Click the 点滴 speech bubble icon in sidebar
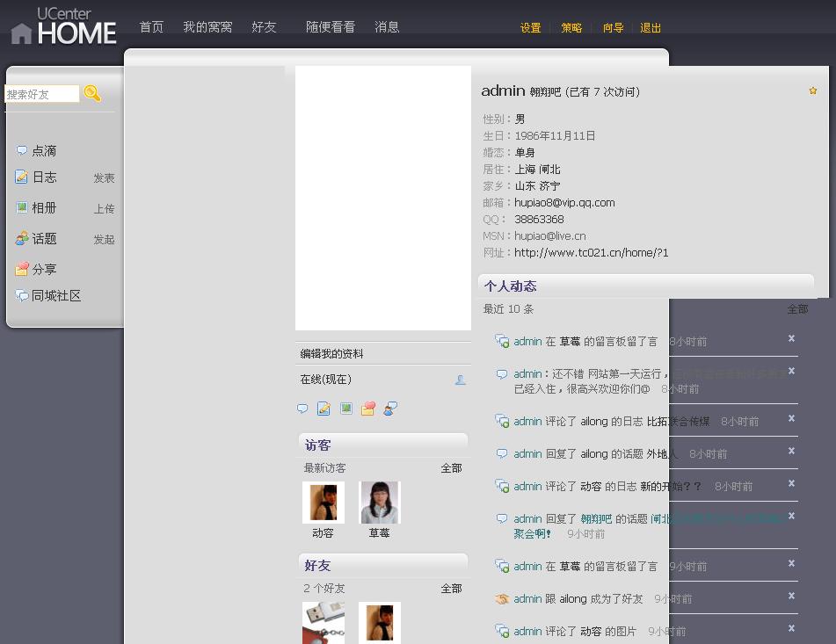Viewport: 836px width, 644px height. [x=21, y=150]
